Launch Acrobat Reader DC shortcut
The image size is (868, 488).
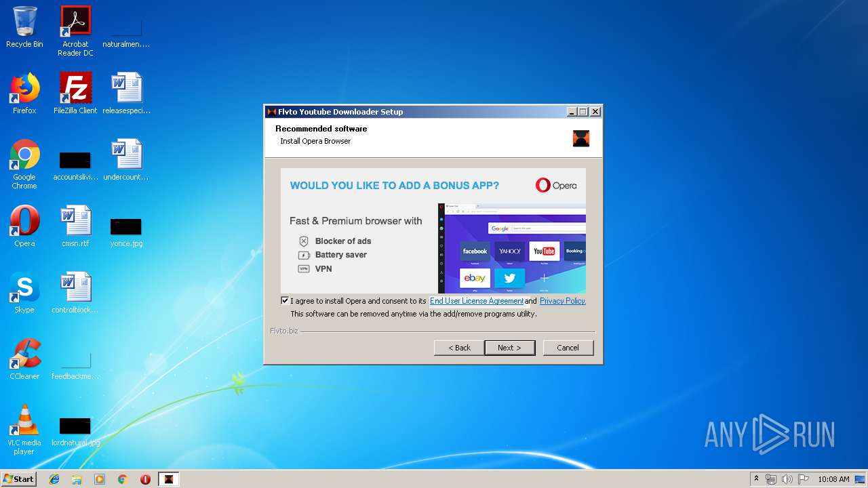point(75,31)
